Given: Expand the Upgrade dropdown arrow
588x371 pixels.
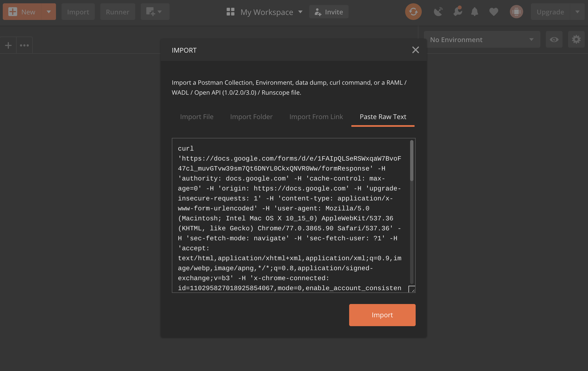Looking at the screenshot, I should coord(577,12).
